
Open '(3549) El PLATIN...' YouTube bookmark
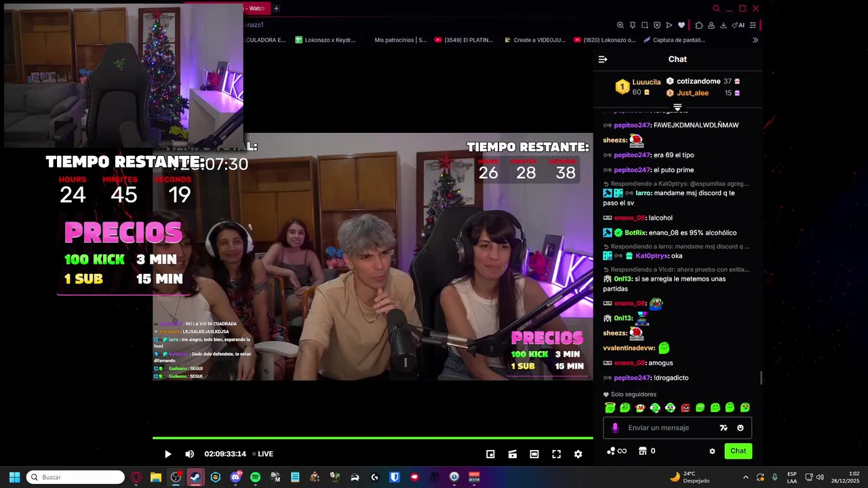coord(463,40)
